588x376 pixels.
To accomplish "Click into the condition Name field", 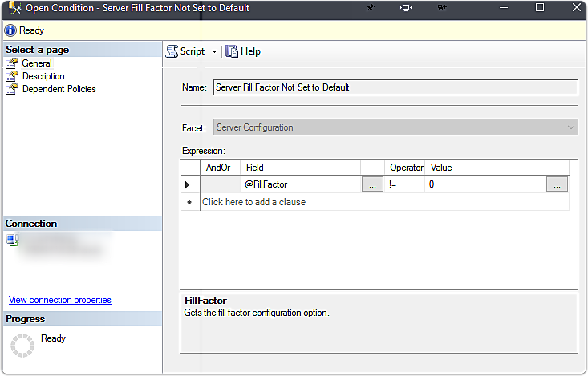I will [395, 87].
